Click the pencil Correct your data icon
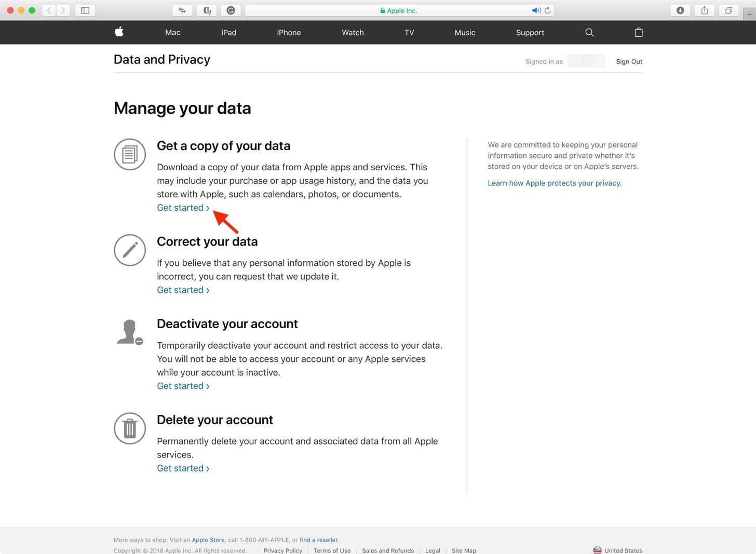The width and height of the screenshot is (756, 554). click(130, 250)
